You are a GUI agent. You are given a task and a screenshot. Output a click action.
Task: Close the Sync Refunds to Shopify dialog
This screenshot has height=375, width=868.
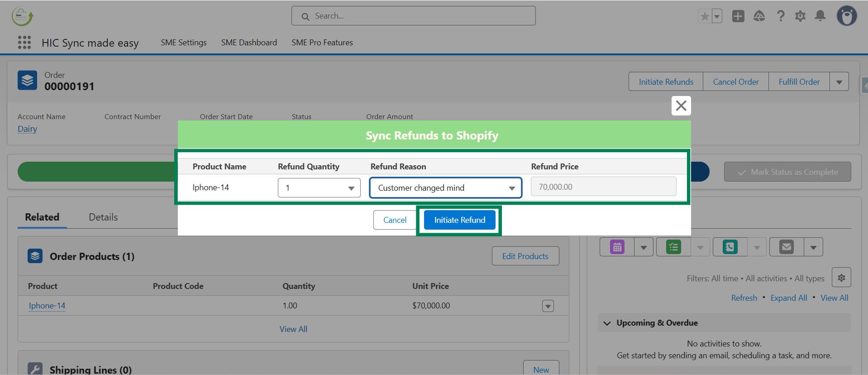pyautogui.click(x=681, y=106)
